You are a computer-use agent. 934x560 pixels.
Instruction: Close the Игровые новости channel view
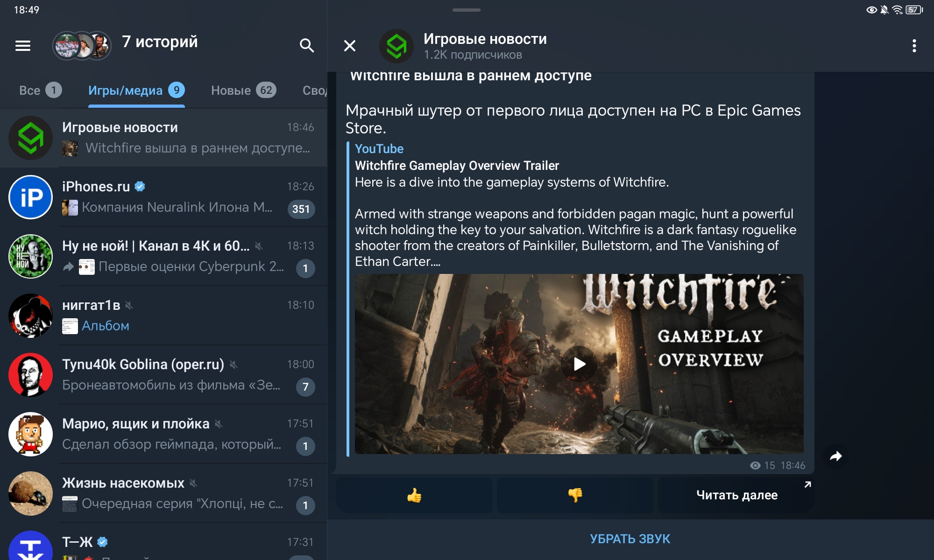point(350,46)
